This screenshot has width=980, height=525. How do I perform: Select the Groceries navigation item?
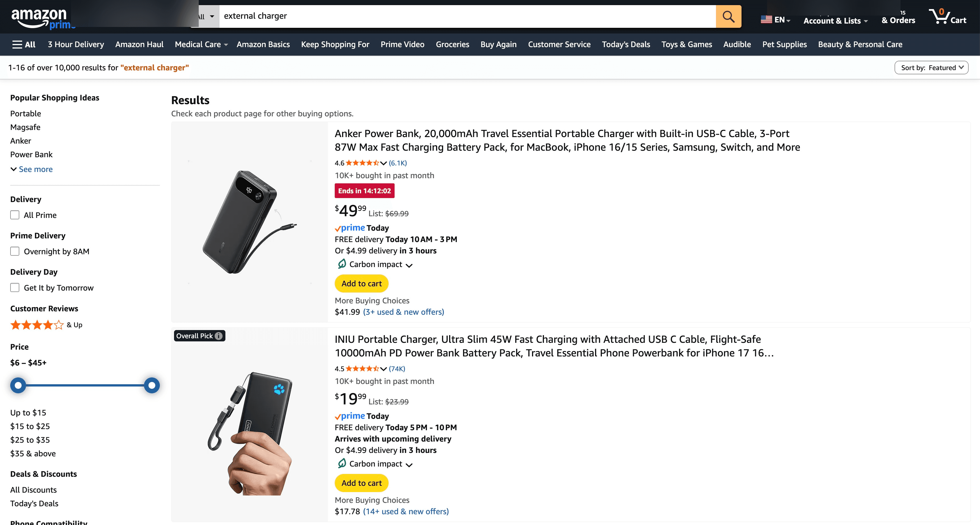(452, 44)
